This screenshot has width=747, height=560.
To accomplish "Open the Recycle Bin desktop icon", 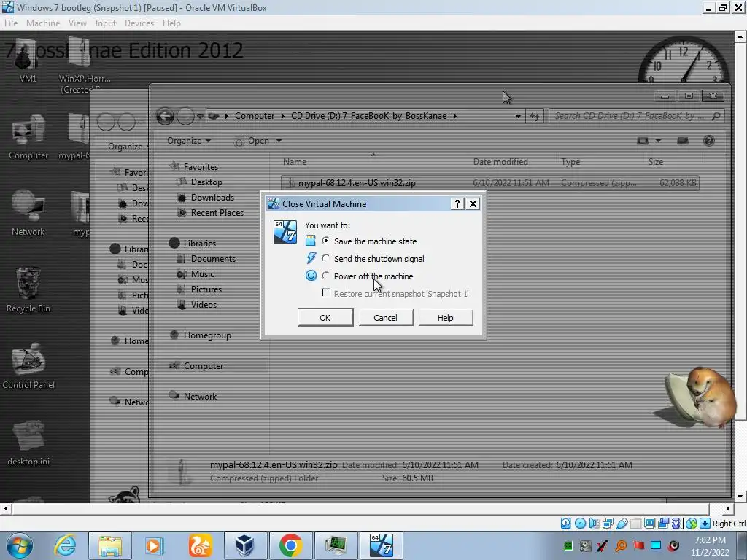I will coord(28,289).
